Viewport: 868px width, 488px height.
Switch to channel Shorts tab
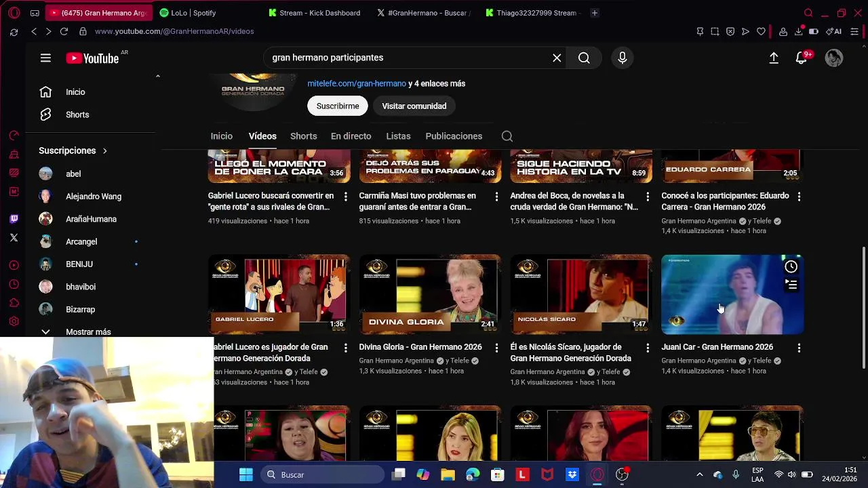(303, 136)
